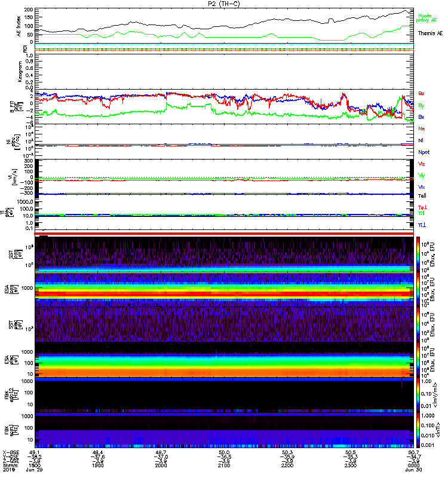
Task: Click the ESA ions spectrogram panel
Action: [x=224, y=289]
